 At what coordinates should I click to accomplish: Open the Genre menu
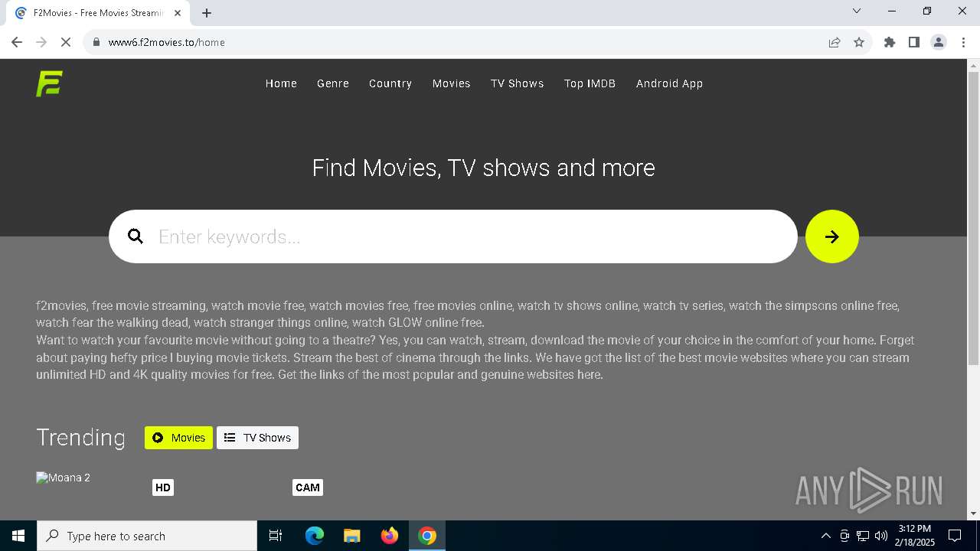pyautogui.click(x=333, y=83)
